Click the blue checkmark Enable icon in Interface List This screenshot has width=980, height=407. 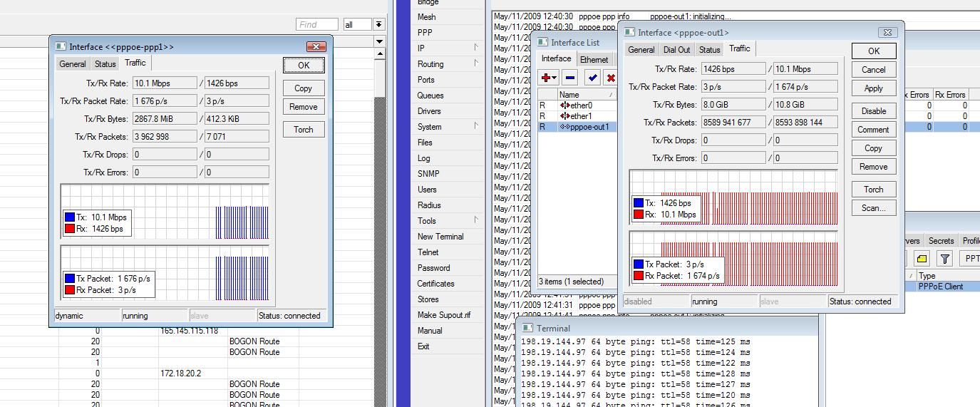592,78
